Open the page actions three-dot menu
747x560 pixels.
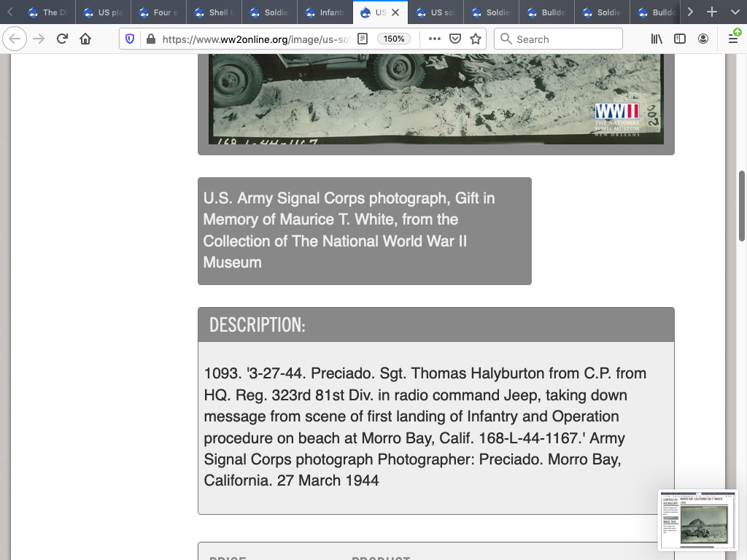click(x=435, y=39)
